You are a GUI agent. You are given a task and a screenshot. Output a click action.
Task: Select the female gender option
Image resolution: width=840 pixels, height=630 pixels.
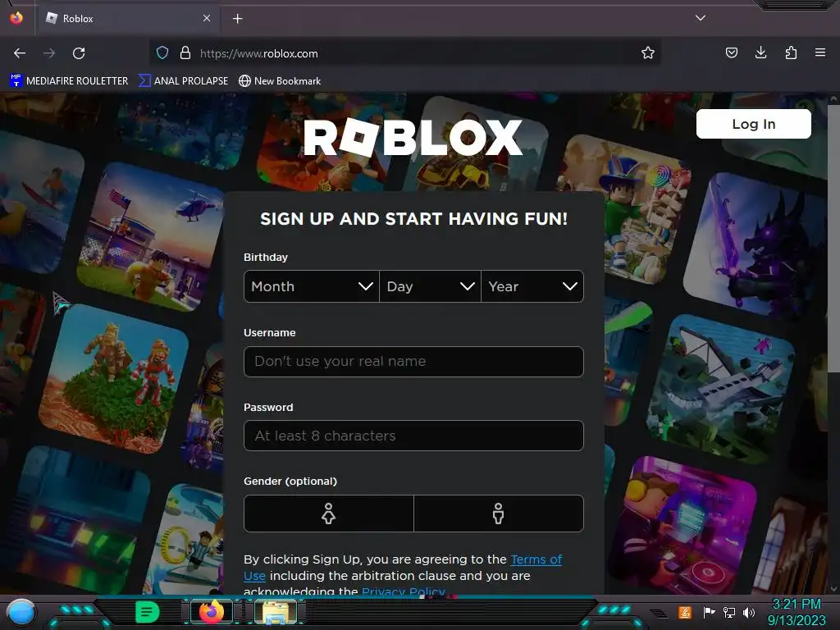tap(328, 514)
